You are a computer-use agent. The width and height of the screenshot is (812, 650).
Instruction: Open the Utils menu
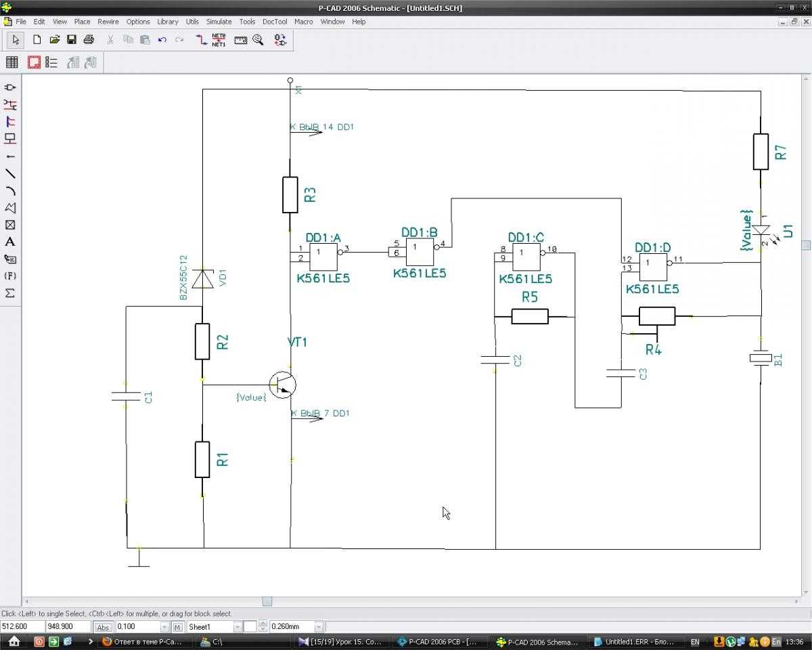coord(192,22)
